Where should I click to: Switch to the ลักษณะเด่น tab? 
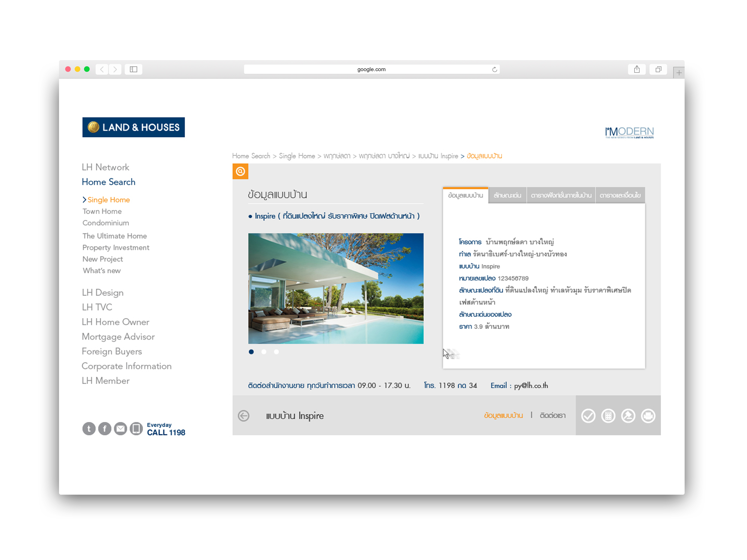pos(507,195)
